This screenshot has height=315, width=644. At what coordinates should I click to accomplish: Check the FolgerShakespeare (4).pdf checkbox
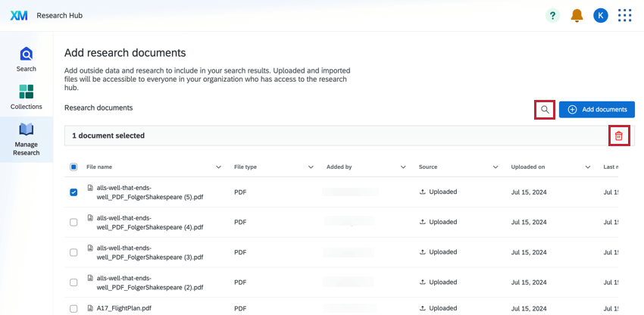pyautogui.click(x=73, y=222)
